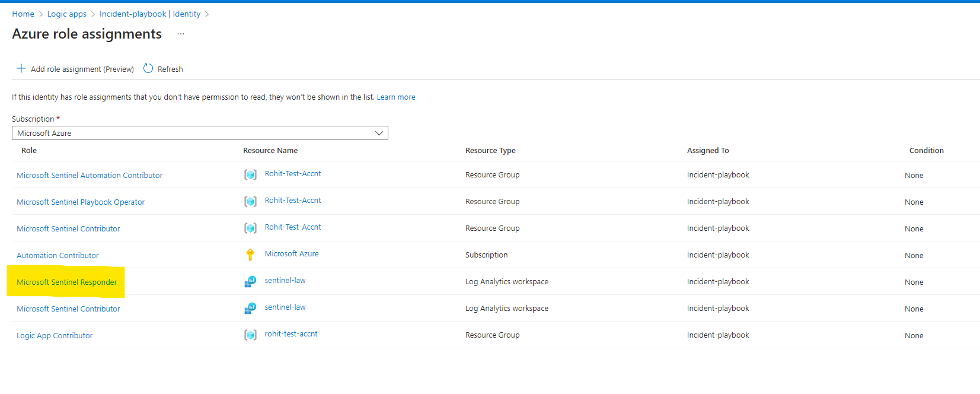Open the Microsoft Azure subscription resource link
980x394 pixels.
tap(292, 253)
